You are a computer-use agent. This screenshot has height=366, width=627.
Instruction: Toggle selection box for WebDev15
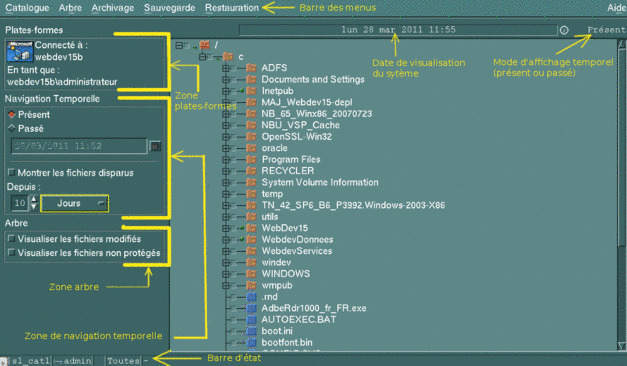[x=234, y=228]
